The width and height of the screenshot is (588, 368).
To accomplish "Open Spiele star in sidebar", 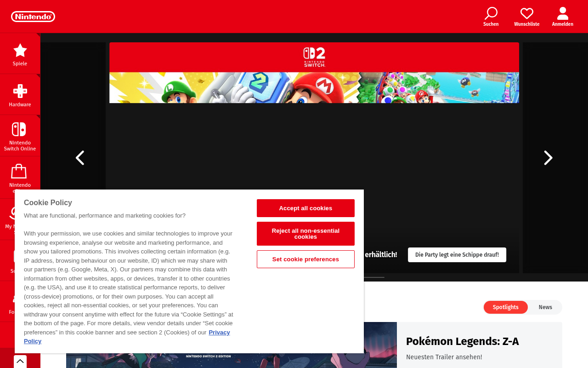I will tap(20, 54).
